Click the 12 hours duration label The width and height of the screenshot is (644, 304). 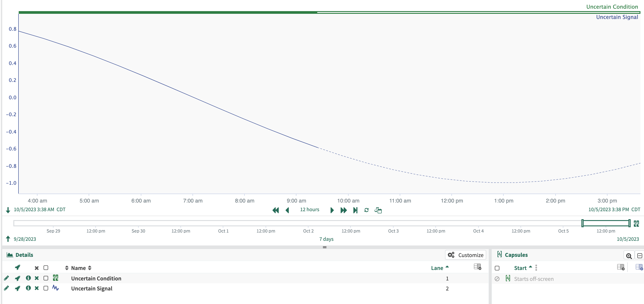click(310, 209)
